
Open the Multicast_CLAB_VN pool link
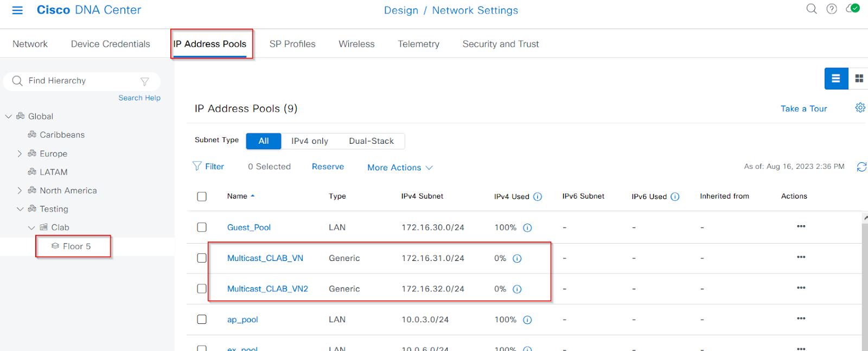[265, 258]
